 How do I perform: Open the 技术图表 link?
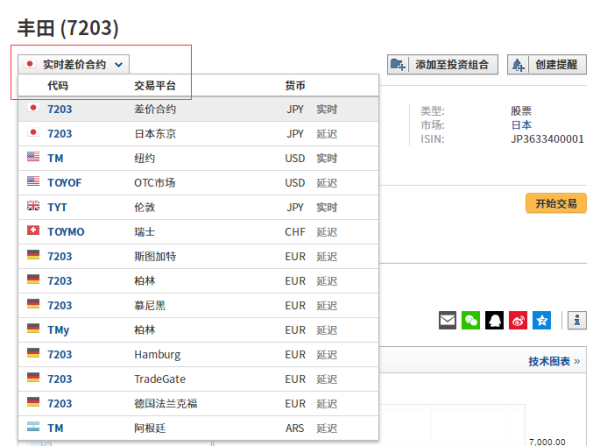[x=554, y=361]
